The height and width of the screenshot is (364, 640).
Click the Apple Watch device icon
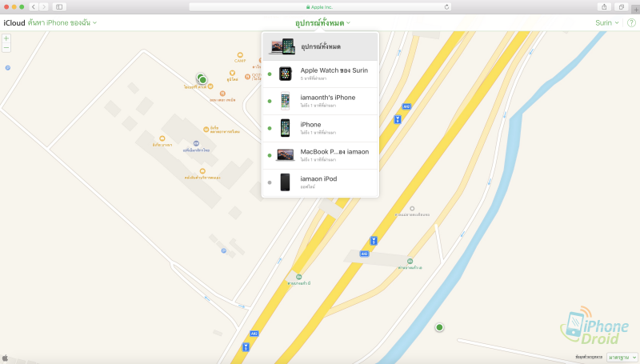pos(286,74)
